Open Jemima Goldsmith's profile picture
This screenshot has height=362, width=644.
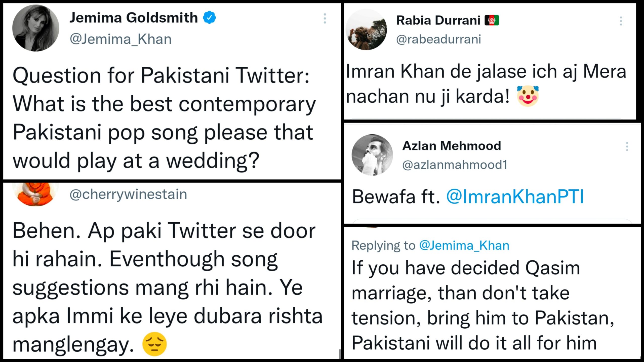(36, 28)
